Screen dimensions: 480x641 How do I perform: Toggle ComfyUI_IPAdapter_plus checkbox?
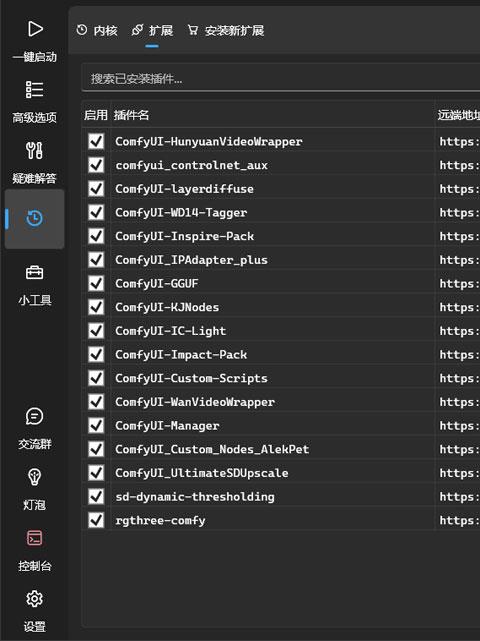pos(96,260)
